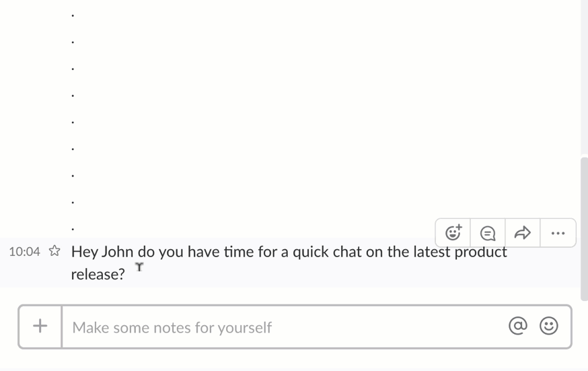Click the dot message just above 'Hey John'
Viewport: 588px width, 371px height.
73,228
